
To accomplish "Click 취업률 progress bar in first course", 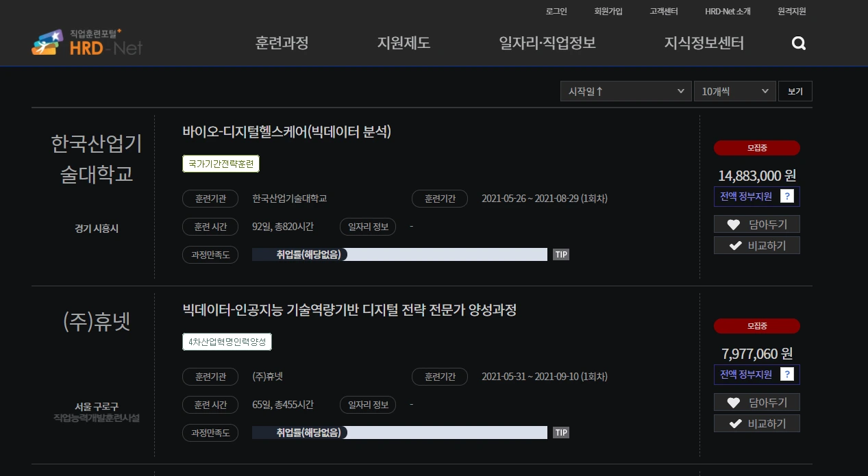I will coord(399,255).
